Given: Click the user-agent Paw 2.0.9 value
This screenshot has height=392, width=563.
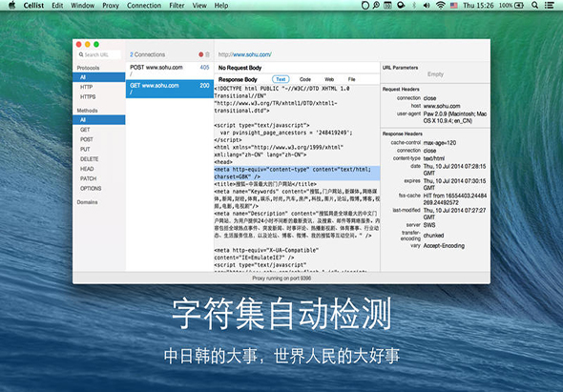Looking at the screenshot, I should coord(455,117).
